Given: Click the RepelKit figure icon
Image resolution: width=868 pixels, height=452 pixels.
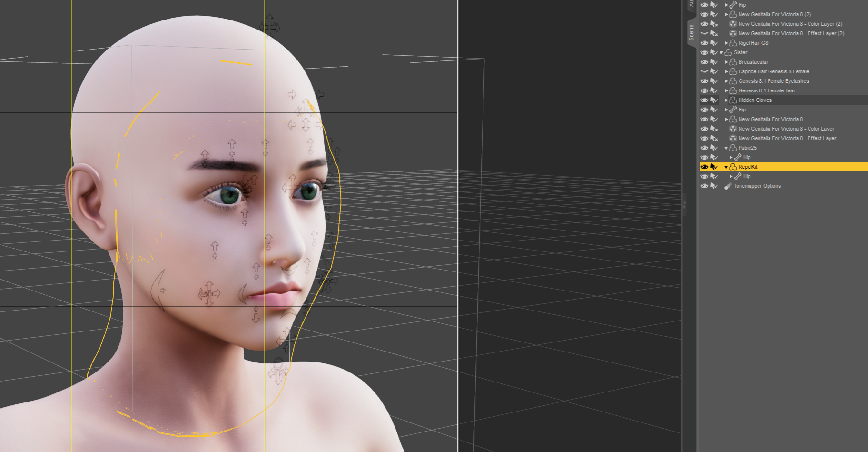Looking at the screenshot, I should coord(733,167).
